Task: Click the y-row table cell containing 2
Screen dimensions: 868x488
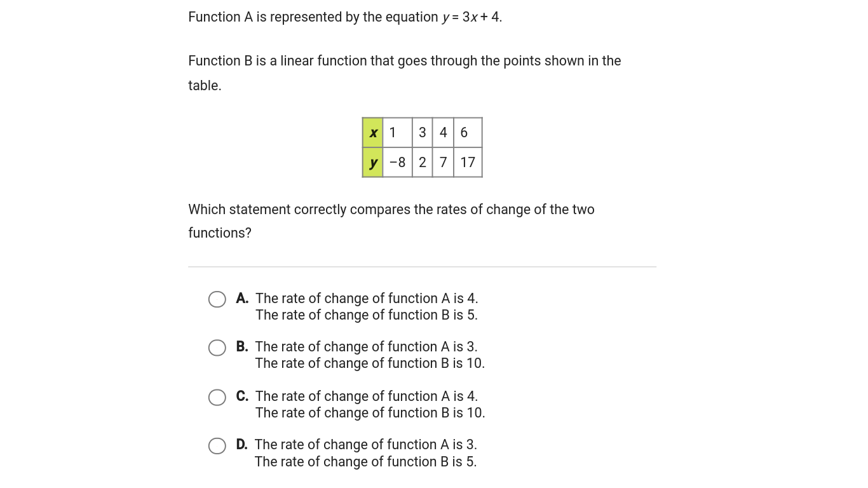Action: (423, 163)
